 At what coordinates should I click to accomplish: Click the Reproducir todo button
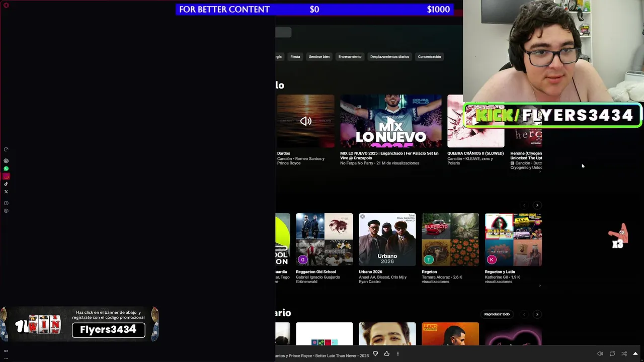pyautogui.click(x=497, y=314)
